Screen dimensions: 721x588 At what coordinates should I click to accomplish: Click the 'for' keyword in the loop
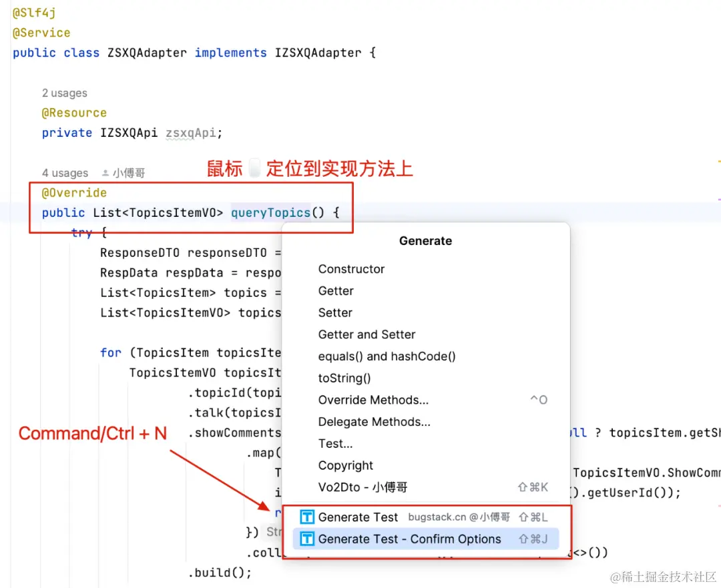(111, 352)
